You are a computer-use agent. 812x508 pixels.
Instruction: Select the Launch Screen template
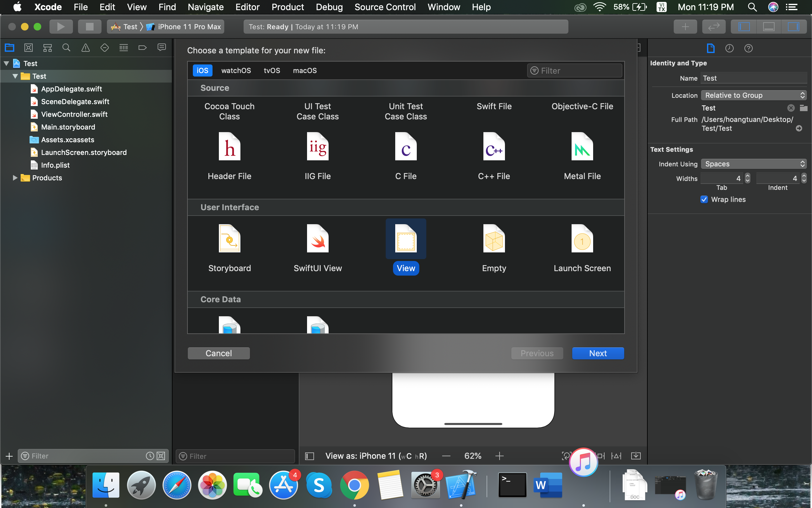(x=582, y=248)
